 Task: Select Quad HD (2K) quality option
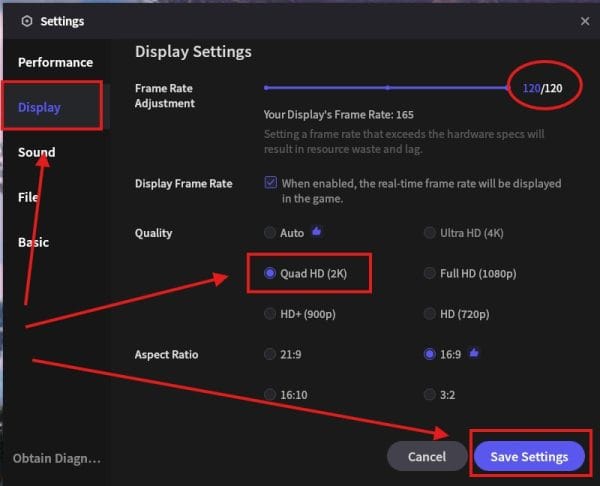point(270,273)
